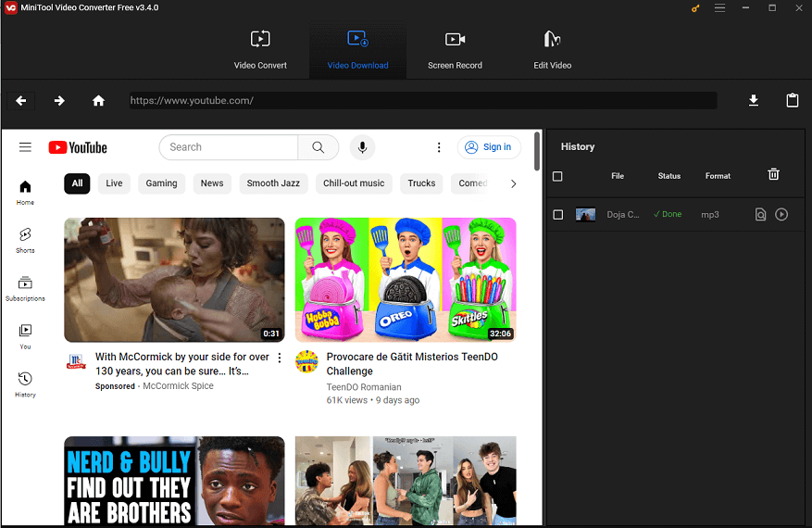This screenshot has width=812, height=528.
Task: Select the Chill-out music filter chip
Action: point(354,183)
